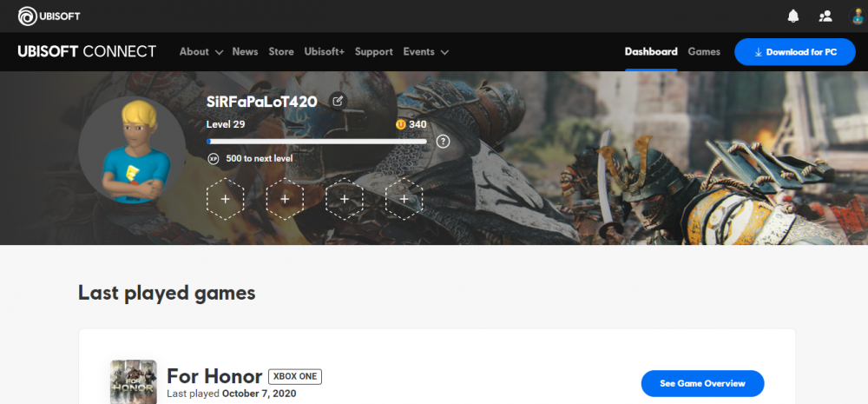Switch to the Dashboard tab
The width and height of the screenshot is (868, 404).
[x=651, y=52]
